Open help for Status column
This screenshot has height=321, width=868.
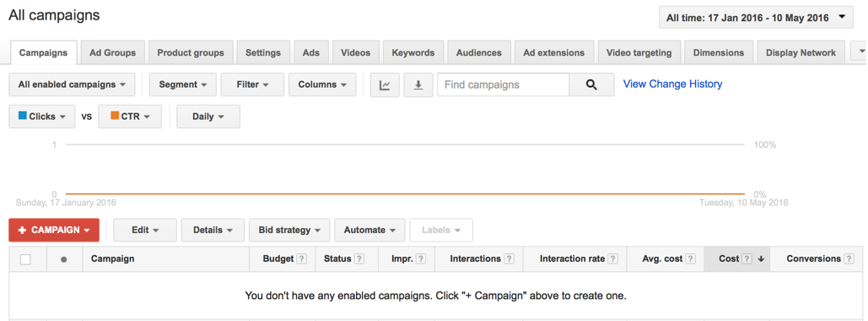(x=359, y=258)
